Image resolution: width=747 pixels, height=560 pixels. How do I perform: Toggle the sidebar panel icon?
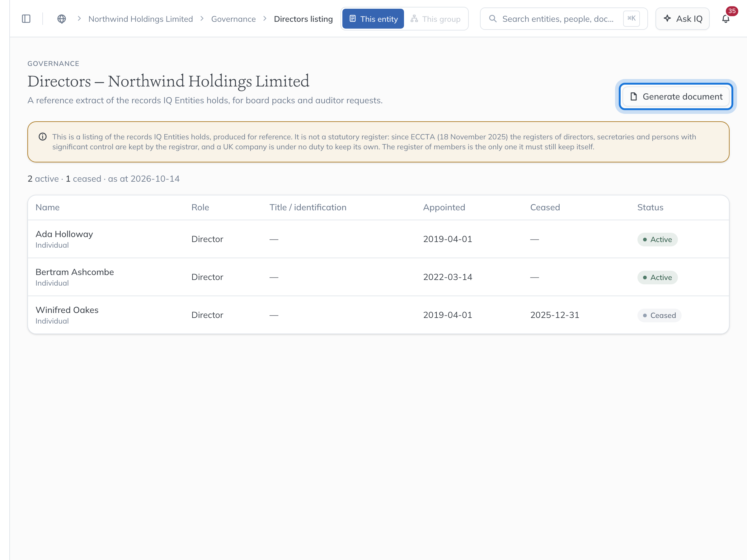click(x=26, y=19)
